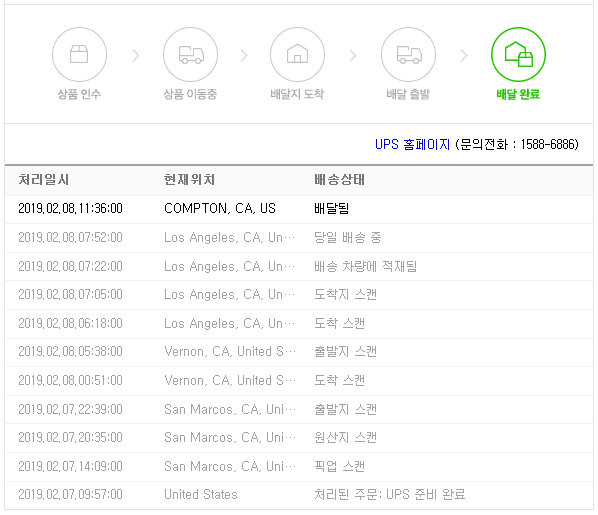The width and height of the screenshot is (598, 515).
Task: Click the 배달 출발 delivery truck icon
Action: [x=408, y=54]
